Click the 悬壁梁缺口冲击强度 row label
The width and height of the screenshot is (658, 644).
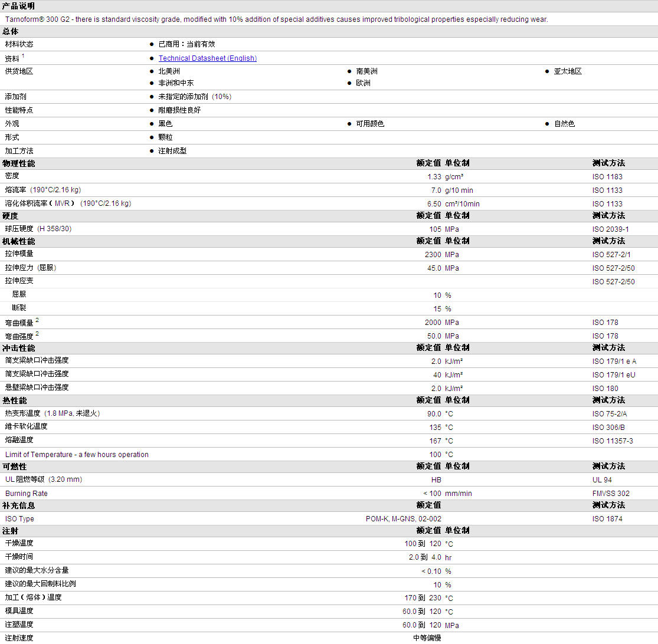coord(37,387)
